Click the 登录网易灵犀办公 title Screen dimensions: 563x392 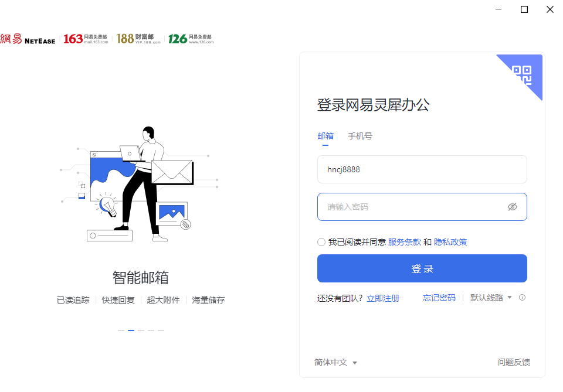click(373, 105)
